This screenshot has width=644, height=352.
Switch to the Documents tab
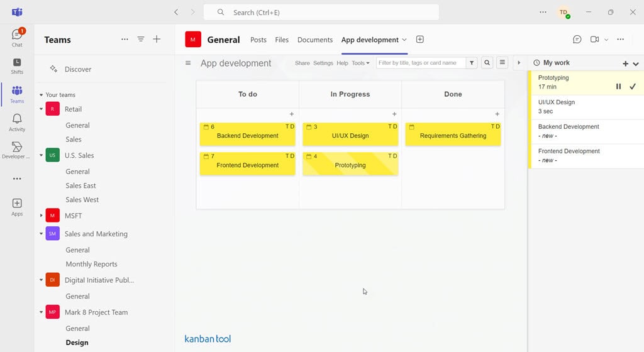pos(315,40)
